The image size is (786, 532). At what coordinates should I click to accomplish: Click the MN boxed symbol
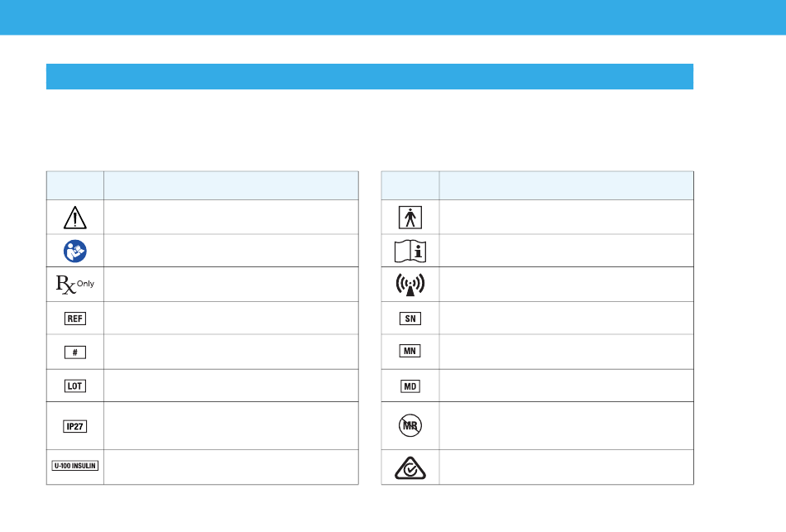[x=410, y=351]
